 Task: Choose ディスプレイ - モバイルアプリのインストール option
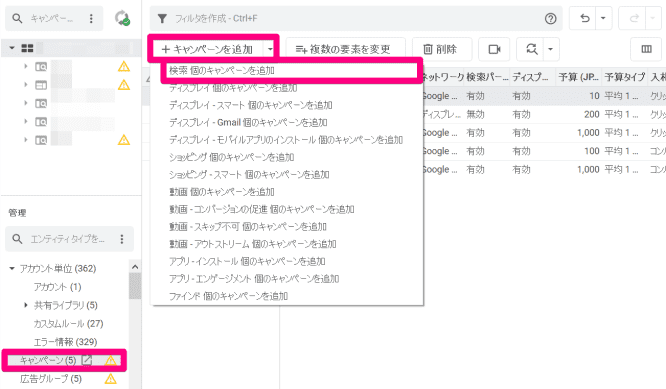coord(287,140)
